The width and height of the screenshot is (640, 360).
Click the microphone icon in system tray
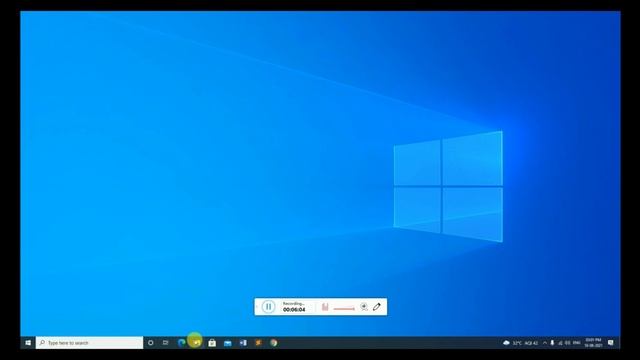click(552, 343)
